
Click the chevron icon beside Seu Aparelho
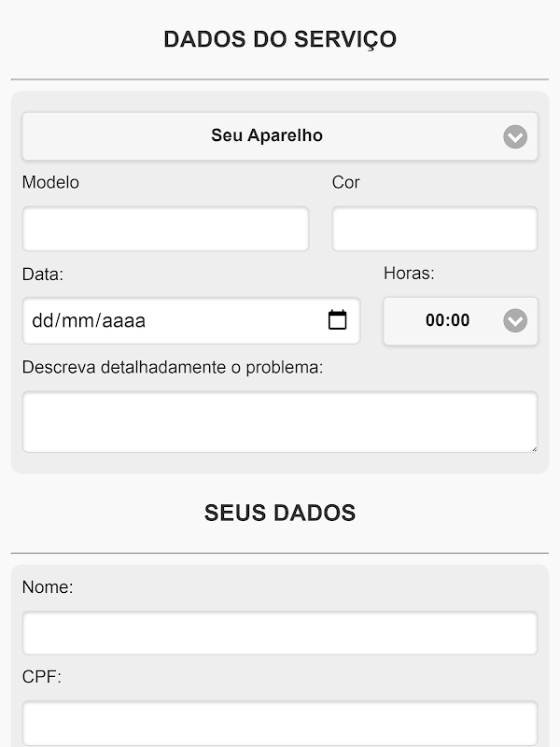pos(515,137)
